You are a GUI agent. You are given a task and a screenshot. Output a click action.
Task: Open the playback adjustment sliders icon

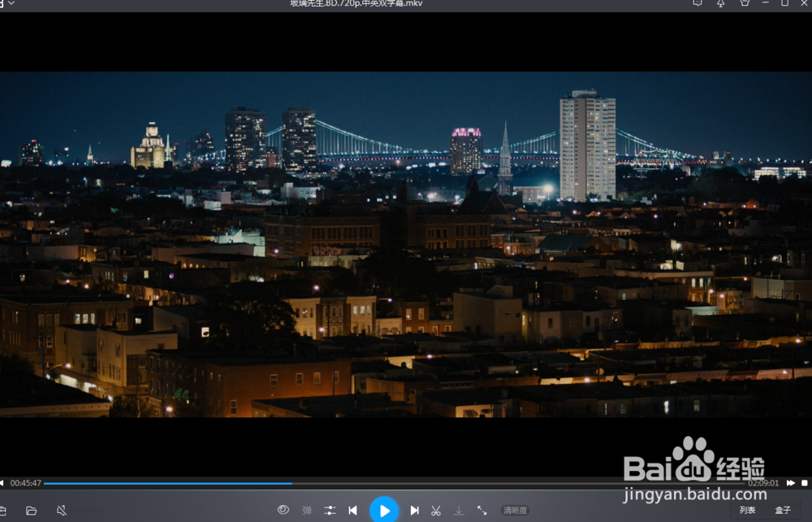330,510
